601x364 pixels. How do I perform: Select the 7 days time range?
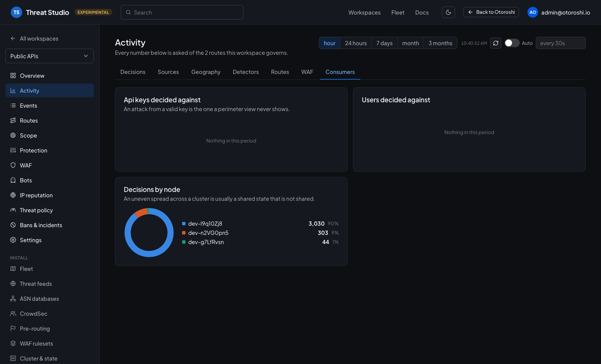coord(384,43)
